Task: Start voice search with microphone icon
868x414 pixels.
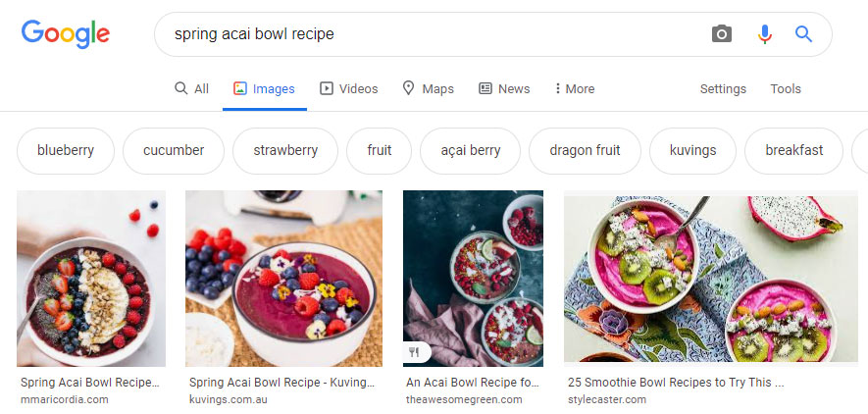Action: point(765,34)
